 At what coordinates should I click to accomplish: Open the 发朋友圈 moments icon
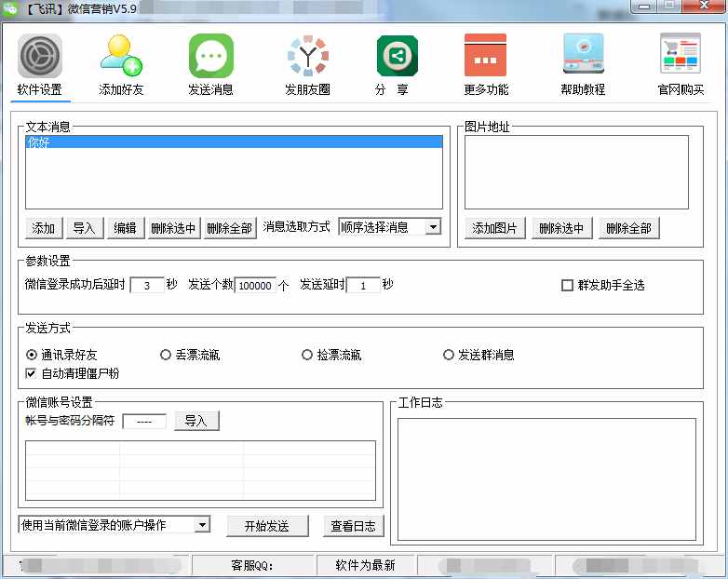click(308, 56)
